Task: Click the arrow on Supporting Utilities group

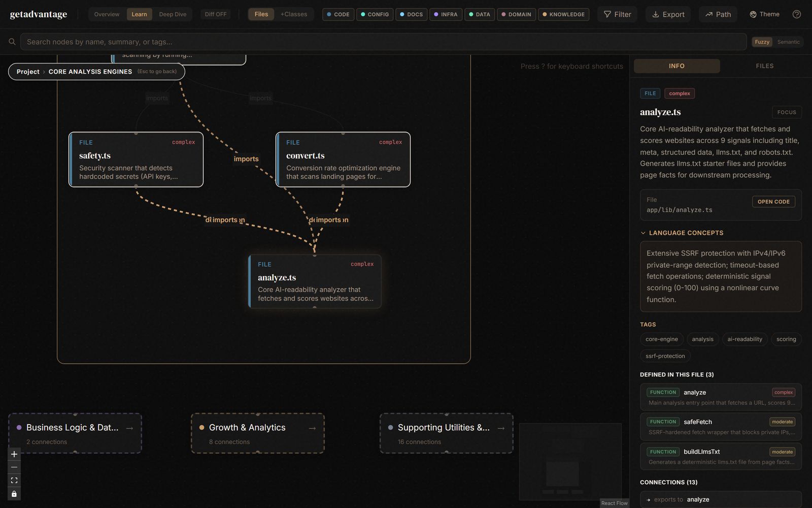Action: coord(501,428)
